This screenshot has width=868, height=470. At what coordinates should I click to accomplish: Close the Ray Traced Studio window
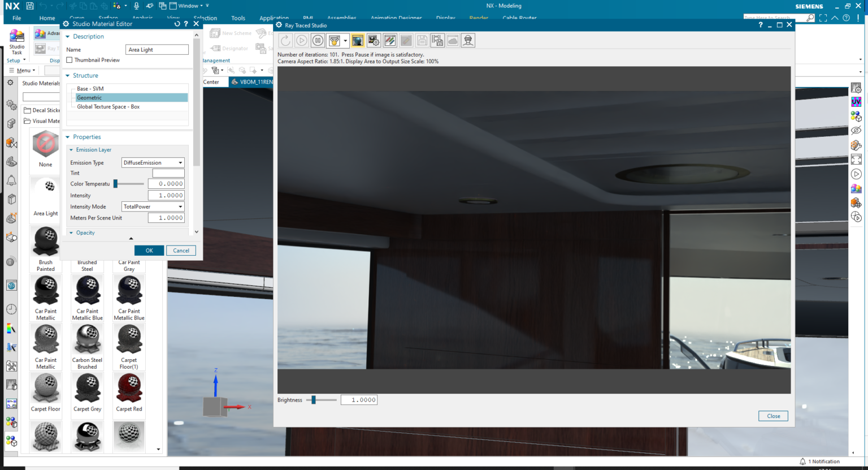pyautogui.click(x=789, y=24)
